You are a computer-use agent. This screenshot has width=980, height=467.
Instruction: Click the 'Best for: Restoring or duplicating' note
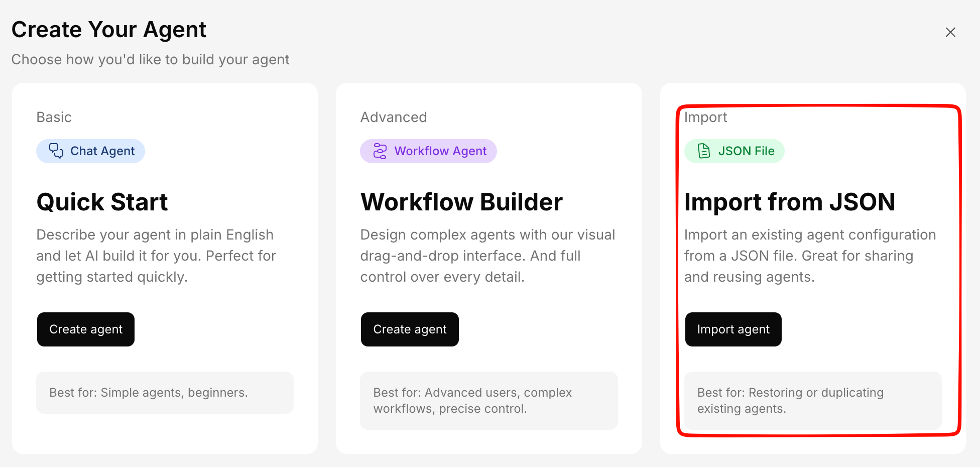pyautogui.click(x=790, y=400)
